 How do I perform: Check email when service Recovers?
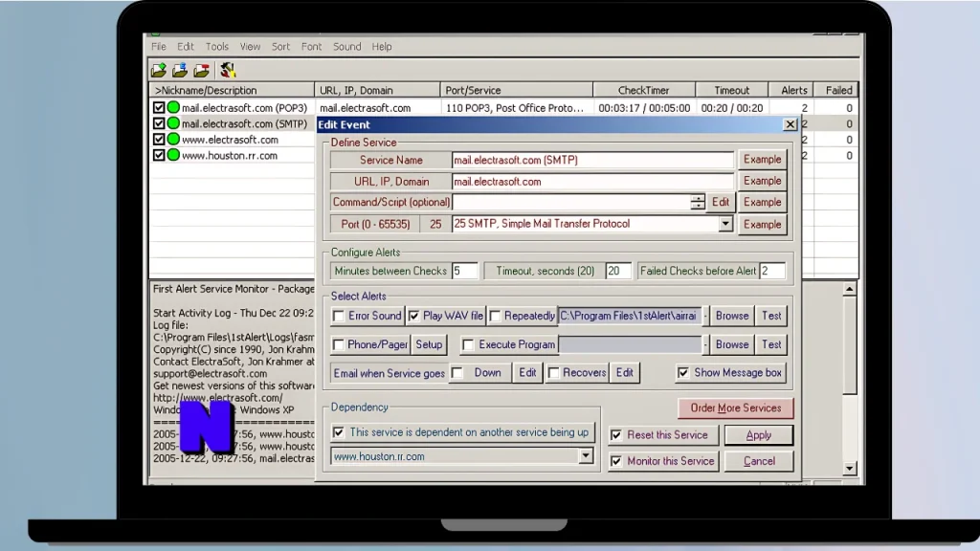[553, 373]
